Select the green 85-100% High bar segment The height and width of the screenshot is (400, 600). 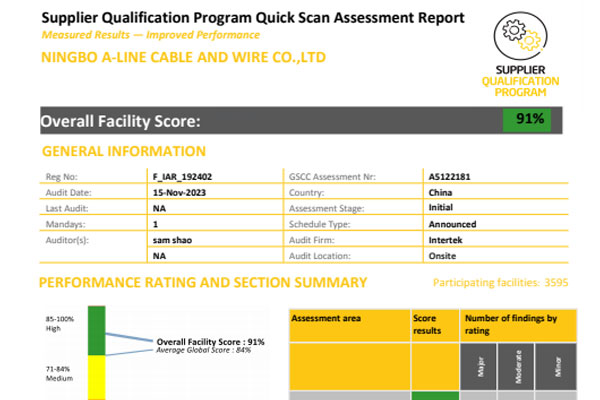[96, 330]
